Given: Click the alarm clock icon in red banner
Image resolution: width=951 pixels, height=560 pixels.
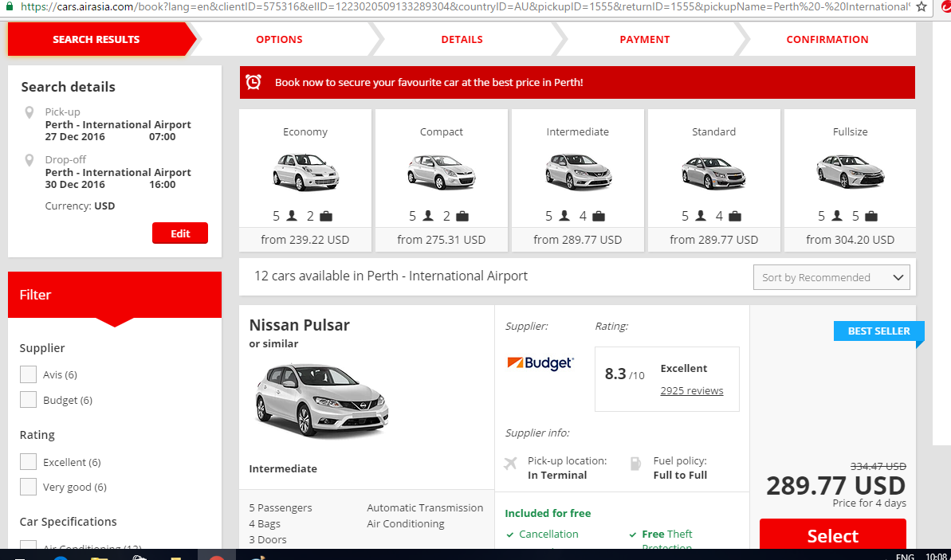Looking at the screenshot, I should click(x=253, y=82).
